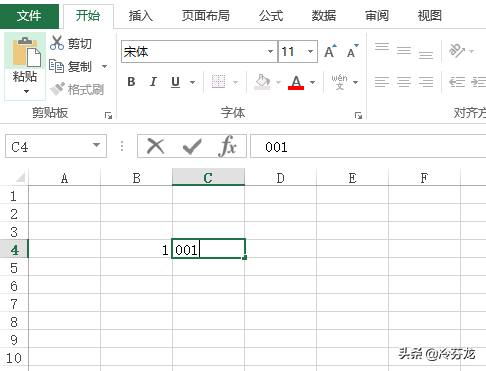Switch to the Insert (插入) tab
The image size is (486, 371).
[x=141, y=16]
